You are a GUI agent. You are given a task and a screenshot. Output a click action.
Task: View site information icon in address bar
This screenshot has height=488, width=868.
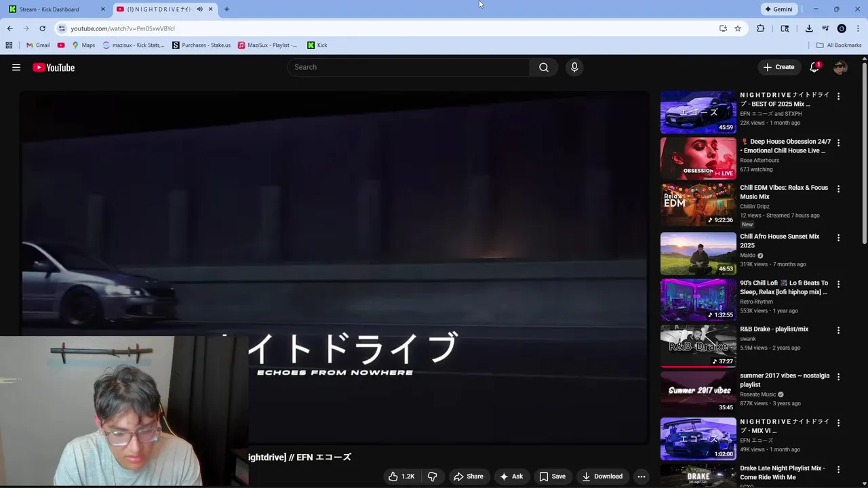pyautogui.click(x=62, y=28)
